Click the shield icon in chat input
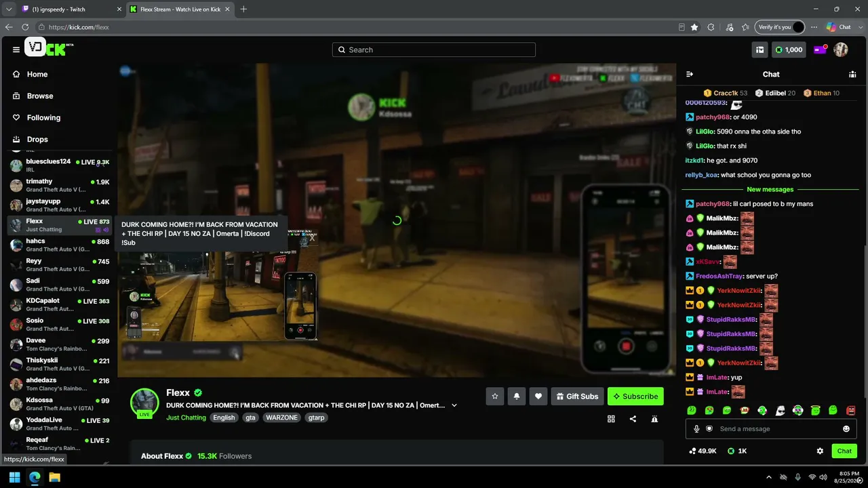The image size is (868, 488). (x=709, y=429)
